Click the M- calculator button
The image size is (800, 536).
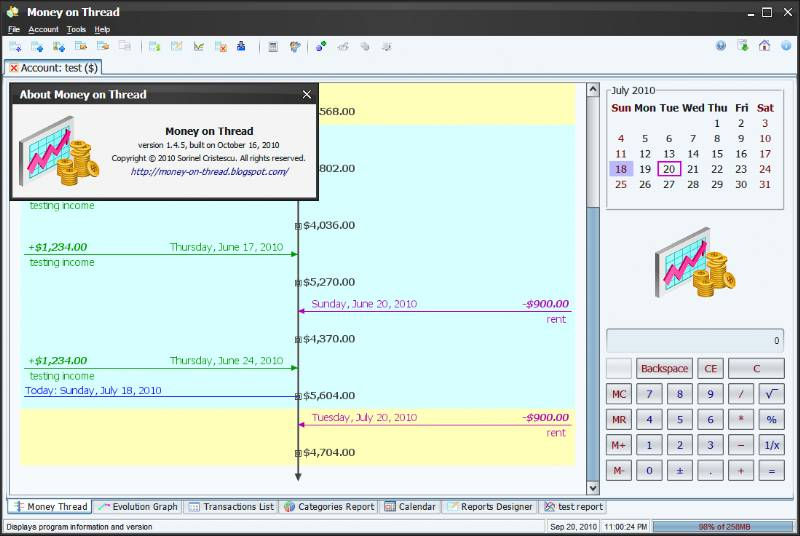[619, 470]
